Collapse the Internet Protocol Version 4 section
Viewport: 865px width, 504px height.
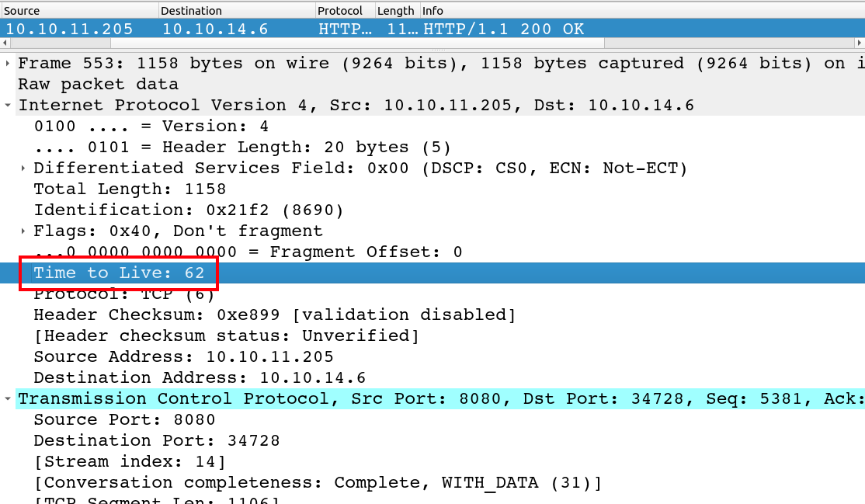(x=8, y=105)
